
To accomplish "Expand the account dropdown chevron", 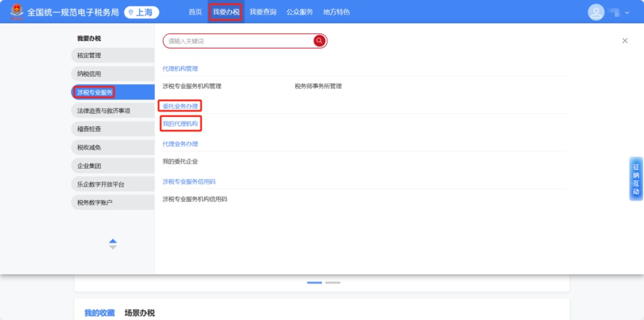I will tap(627, 13).
